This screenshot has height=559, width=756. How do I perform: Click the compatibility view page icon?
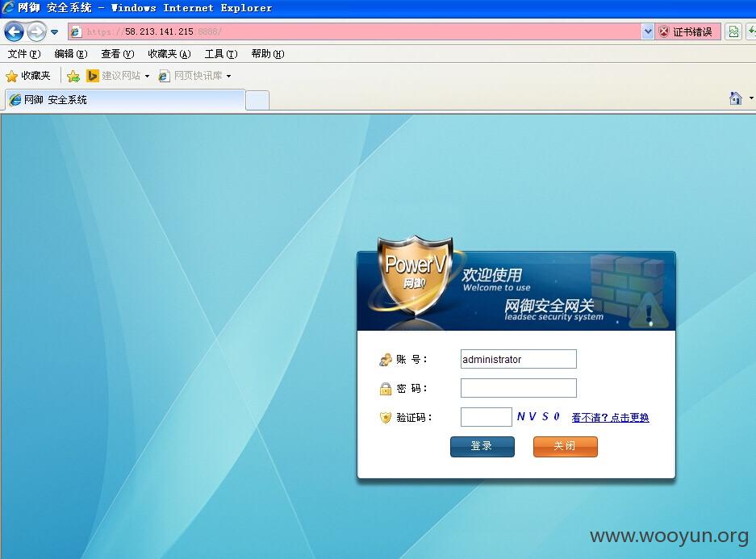tap(733, 31)
